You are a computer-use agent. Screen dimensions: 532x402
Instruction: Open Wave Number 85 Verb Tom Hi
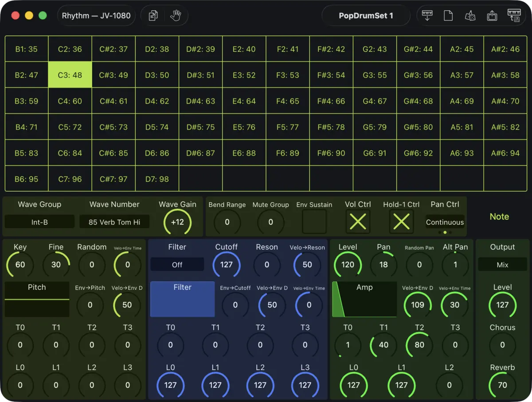tap(114, 222)
